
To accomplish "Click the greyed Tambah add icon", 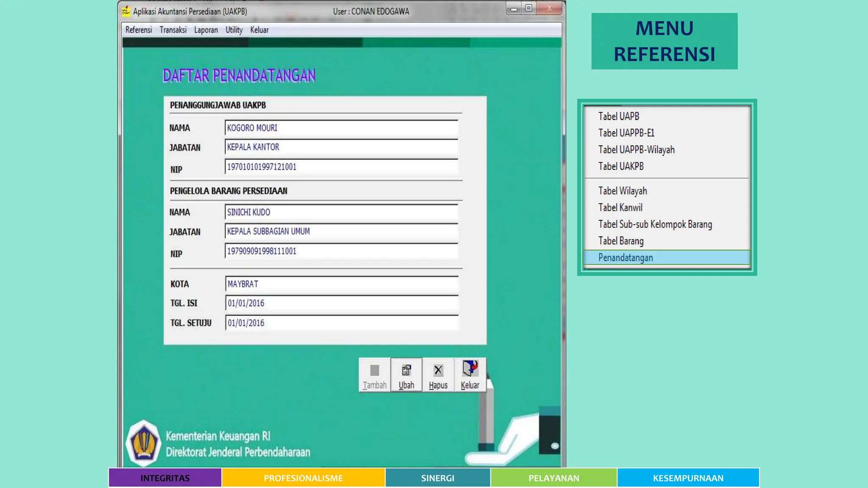I will coord(374,371).
